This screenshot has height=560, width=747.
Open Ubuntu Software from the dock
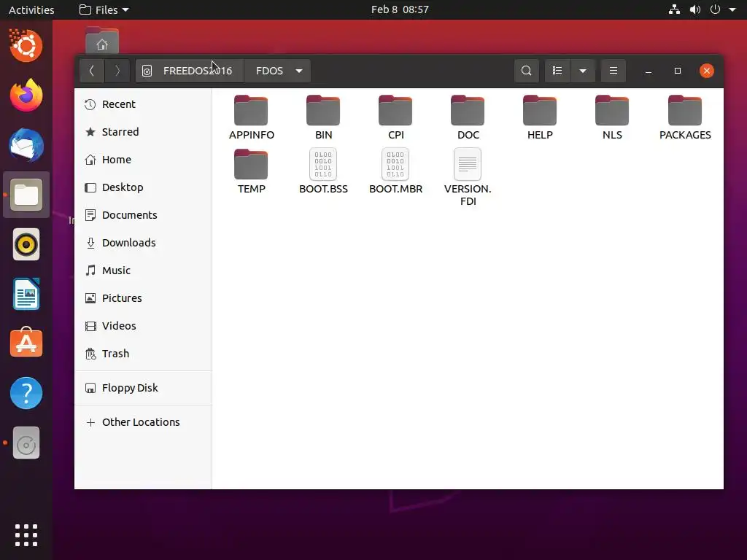click(26, 343)
